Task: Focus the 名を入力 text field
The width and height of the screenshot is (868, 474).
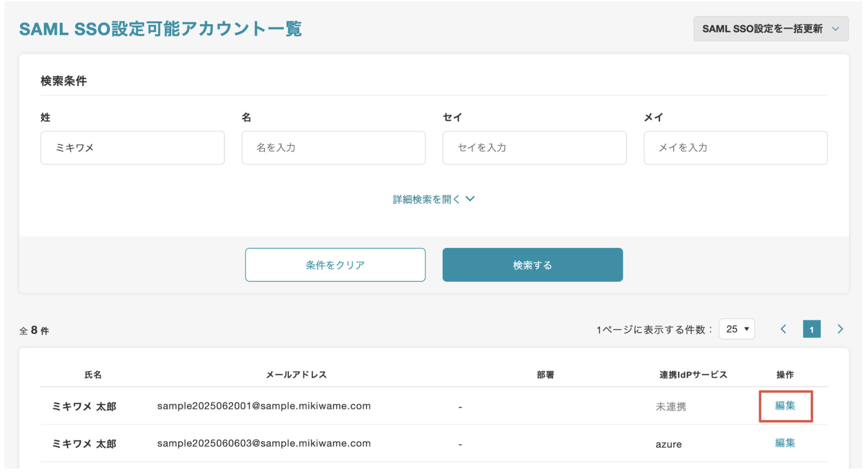Action: click(x=333, y=148)
